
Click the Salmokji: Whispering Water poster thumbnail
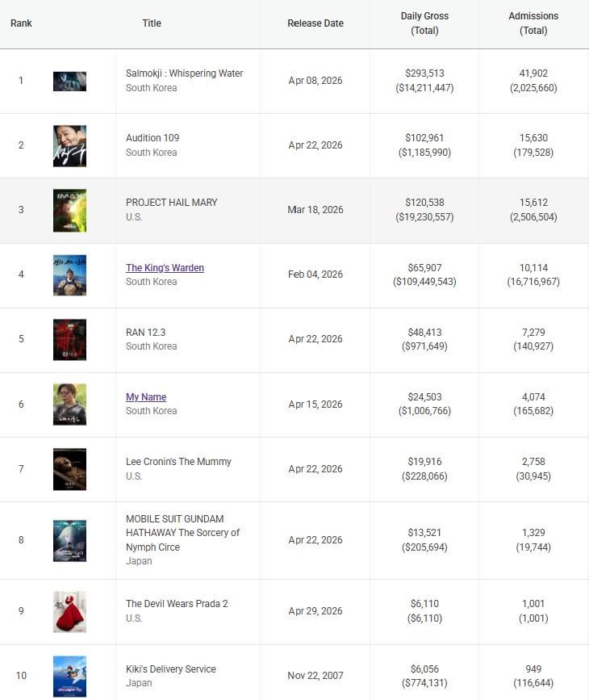point(69,81)
